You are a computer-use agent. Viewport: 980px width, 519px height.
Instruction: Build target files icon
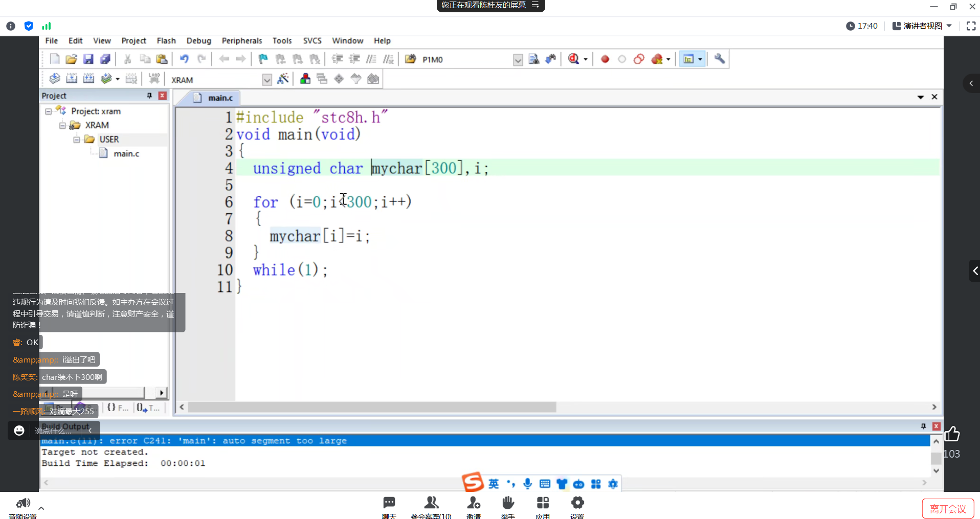(x=72, y=79)
